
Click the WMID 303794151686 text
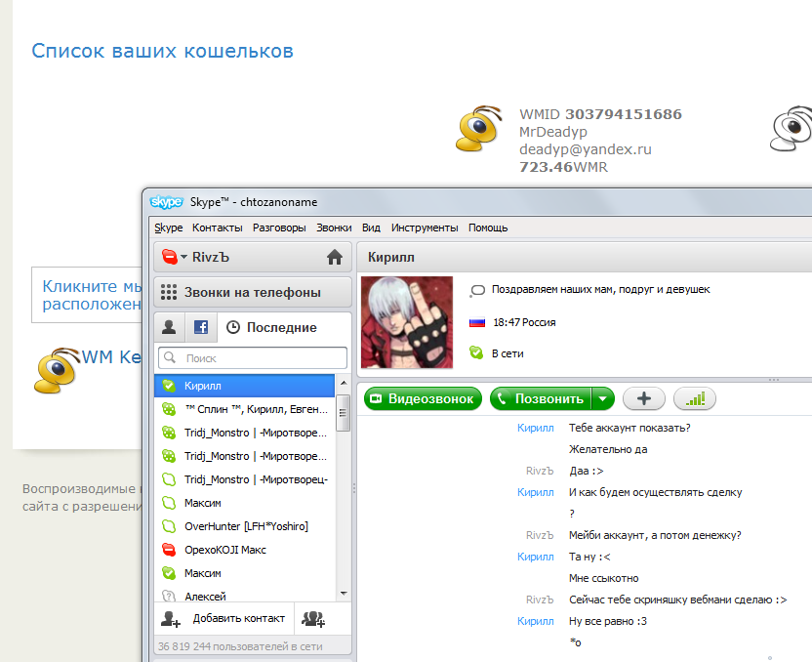tap(601, 114)
